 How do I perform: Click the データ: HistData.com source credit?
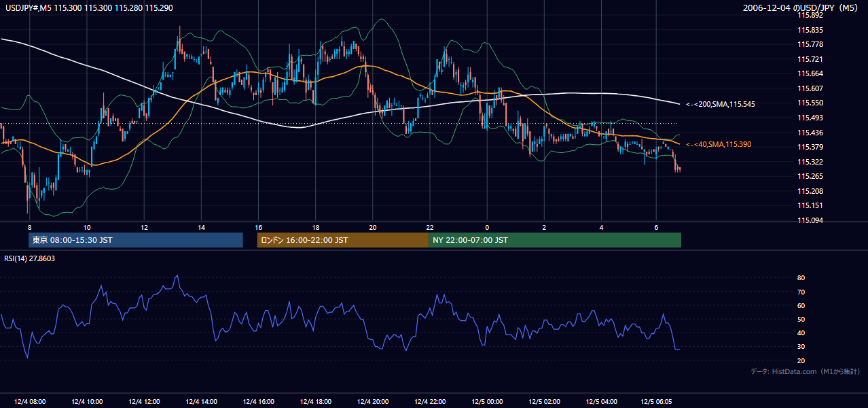[x=806, y=371]
